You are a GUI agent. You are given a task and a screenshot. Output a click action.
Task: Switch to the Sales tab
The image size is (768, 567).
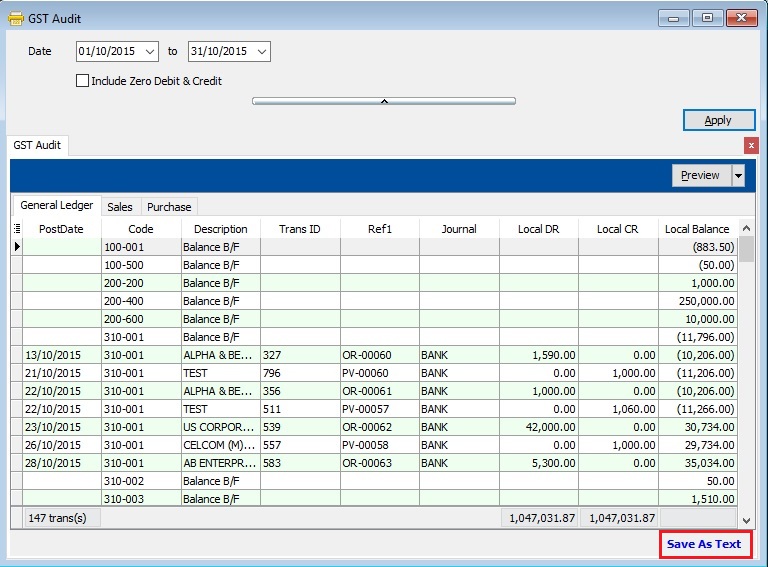pyautogui.click(x=120, y=207)
